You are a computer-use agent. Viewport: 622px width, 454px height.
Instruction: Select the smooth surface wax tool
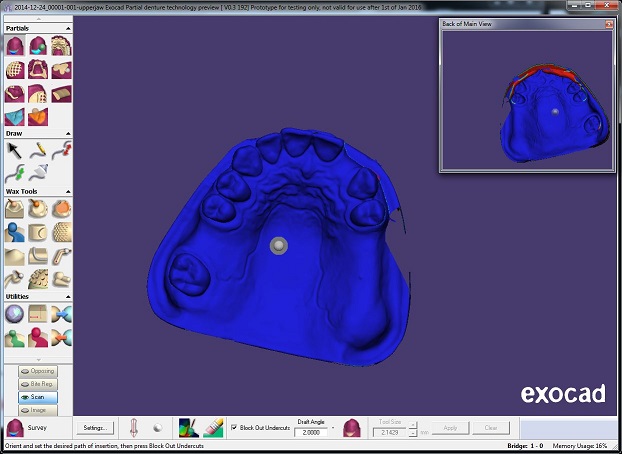15,256
